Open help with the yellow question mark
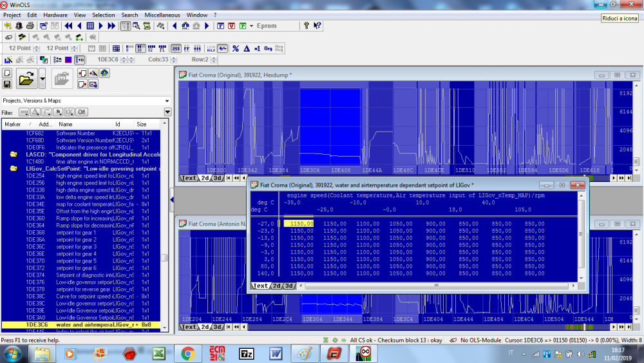This screenshot has width=644, height=363. 307,26
